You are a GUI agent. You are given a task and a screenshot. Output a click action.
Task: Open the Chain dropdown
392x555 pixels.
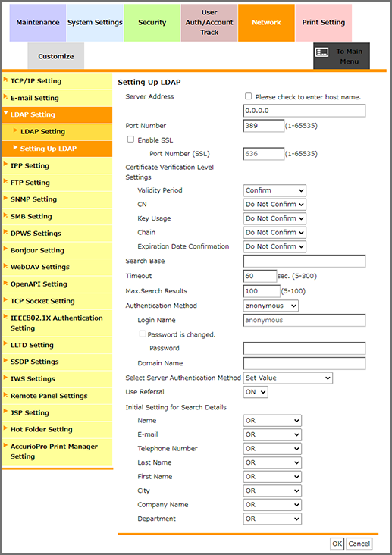coord(274,233)
